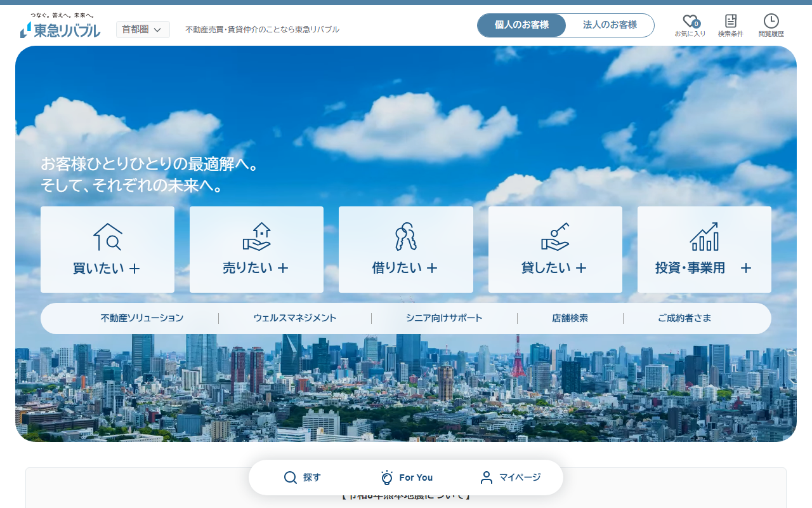Open ウェルスマネジメント menu item
This screenshot has height=508, width=812.
[x=295, y=318]
